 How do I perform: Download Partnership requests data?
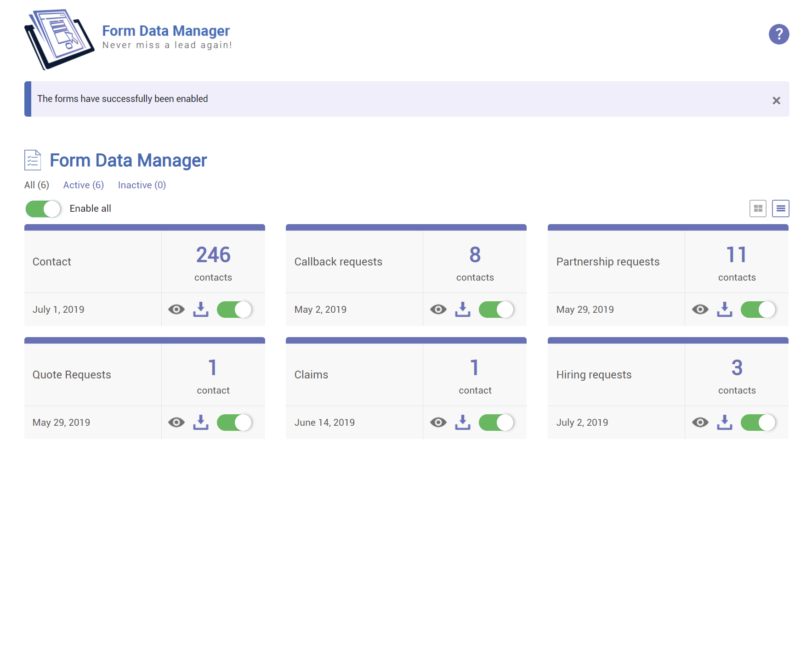click(724, 310)
